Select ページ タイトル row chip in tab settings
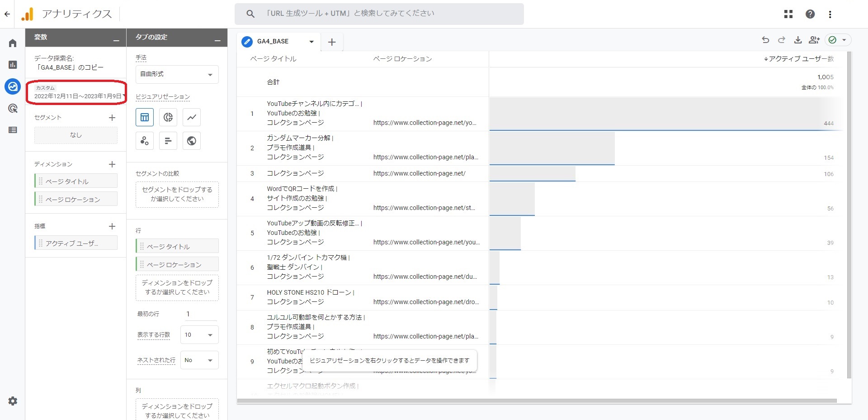 (x=177, y=246)
